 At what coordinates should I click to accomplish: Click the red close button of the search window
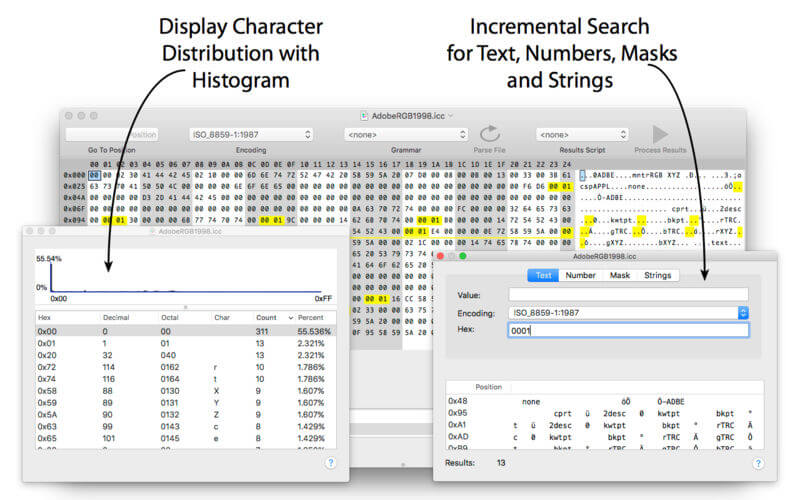coord(440,256)
